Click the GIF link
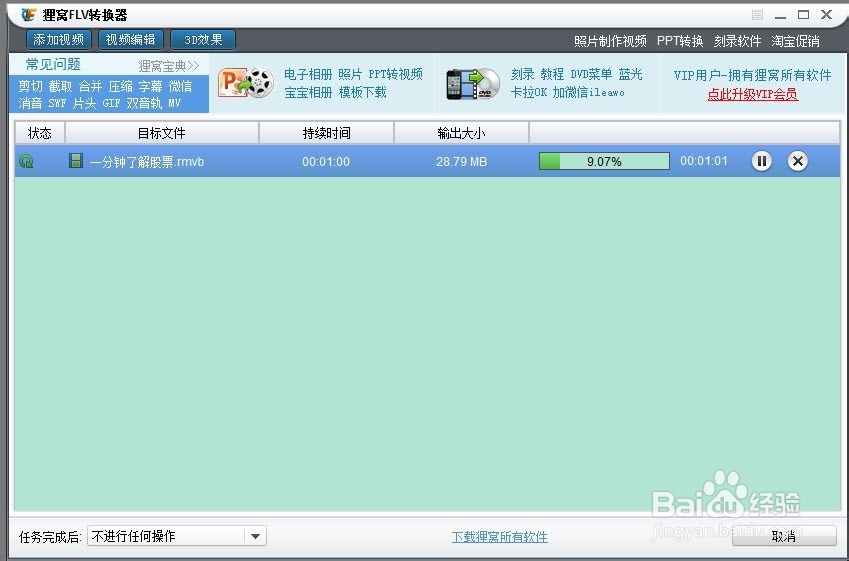849x561 pixels. pyautogui.click(x=112, y=103)
